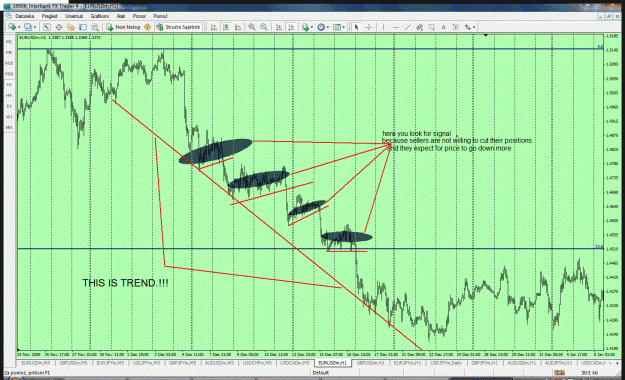The height and width of the screenshot is (380, 625).
Task: Open the Indicators list icon
Action: (305, 27)
